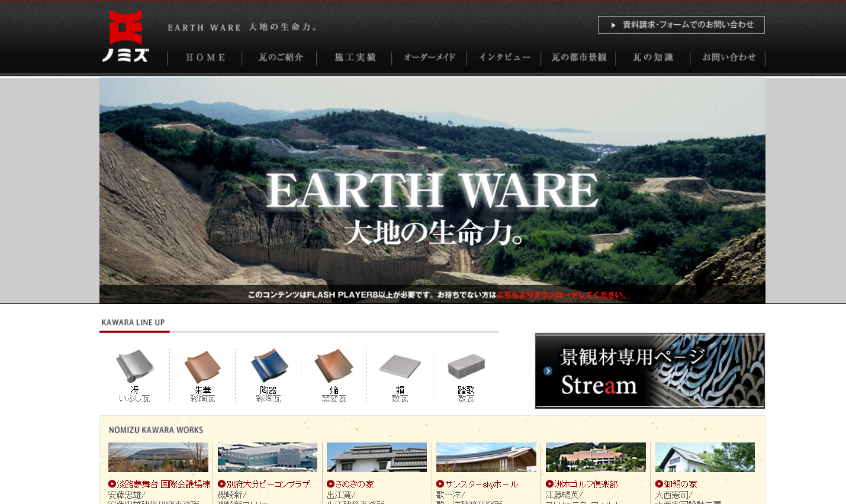Open the インタビュー navigation menu
Screen dimensions: 846x504
click(504, 57)
